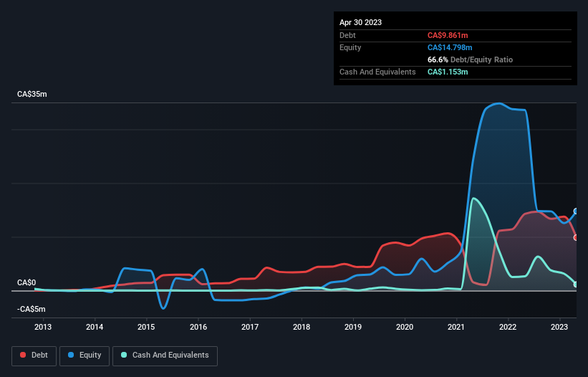
Task: Click the CA$35m y-axis label
Action: [x=32, y=94]
